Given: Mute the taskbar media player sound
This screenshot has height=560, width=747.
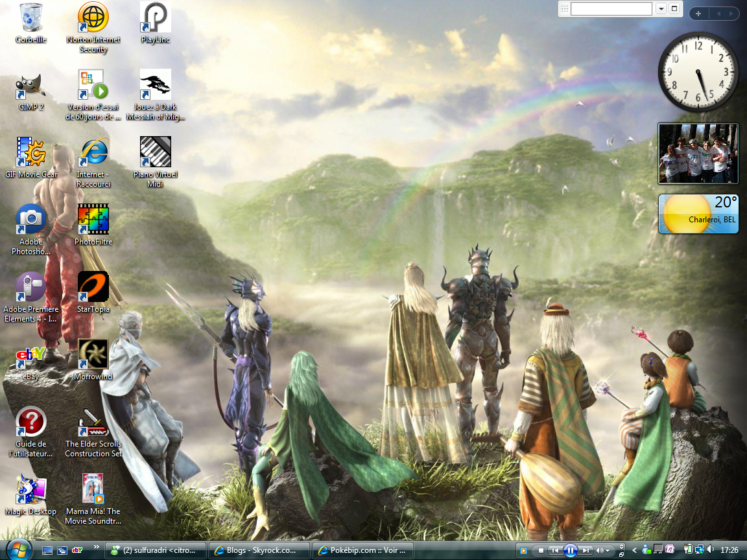Looking at the screenshot, I should (601, 550).
